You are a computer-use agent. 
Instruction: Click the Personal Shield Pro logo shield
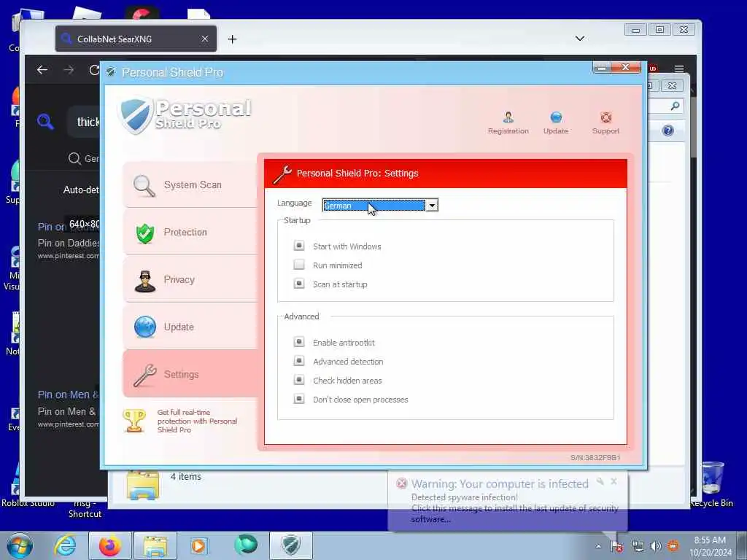point(135,114)
